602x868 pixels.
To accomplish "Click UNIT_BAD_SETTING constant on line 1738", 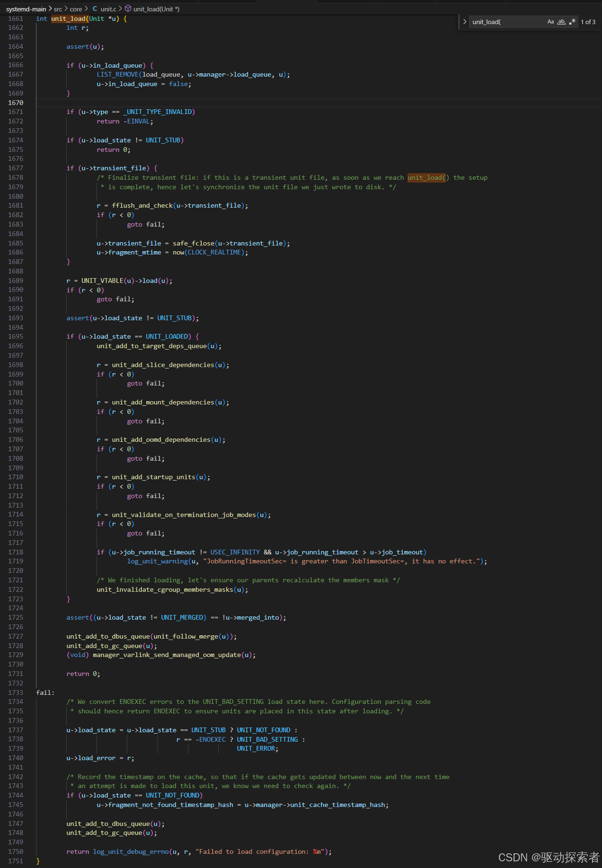I will pyautogui.click(x=267, y=739).
